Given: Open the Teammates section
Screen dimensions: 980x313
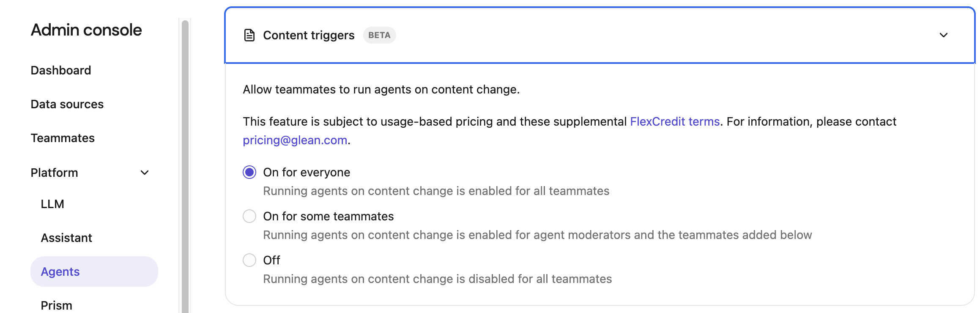Looking at the screenshot, I should tap(63, 138).
